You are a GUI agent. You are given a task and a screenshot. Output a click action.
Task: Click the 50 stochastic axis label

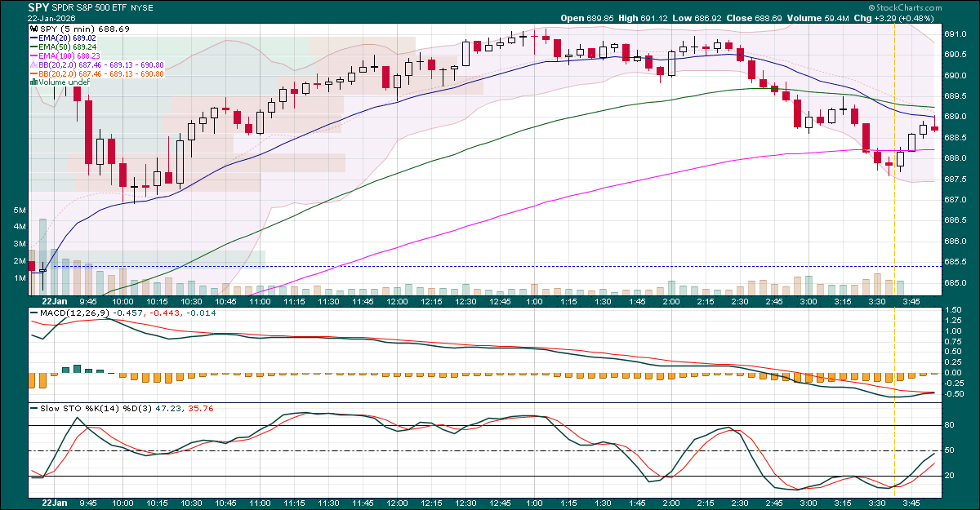pyautogui.click(x=950, y=450)
